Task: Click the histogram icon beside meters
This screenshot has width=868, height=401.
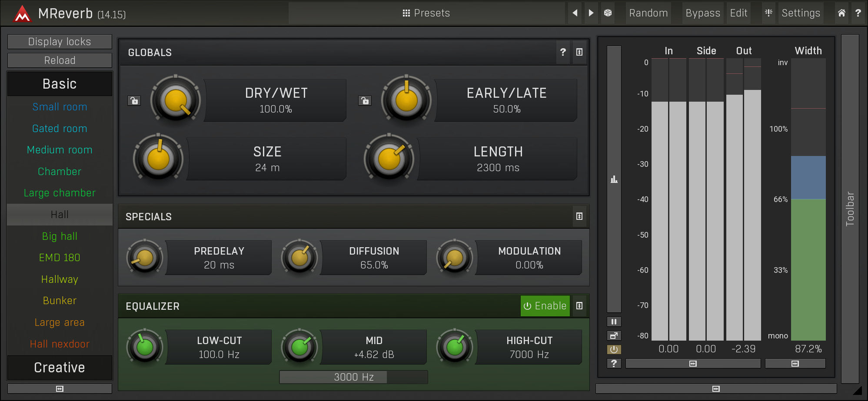Action: pyautogui.click(x=614, y=179)
